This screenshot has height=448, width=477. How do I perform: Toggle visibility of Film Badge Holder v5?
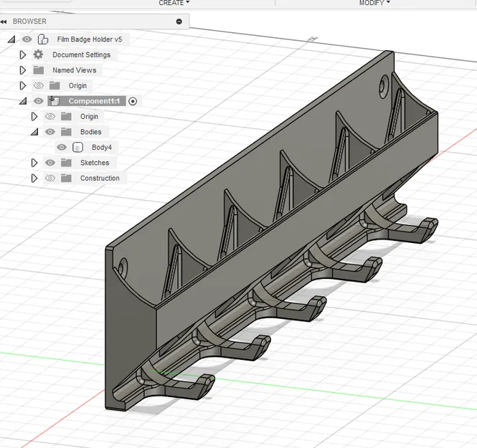(x=27, y=39)
